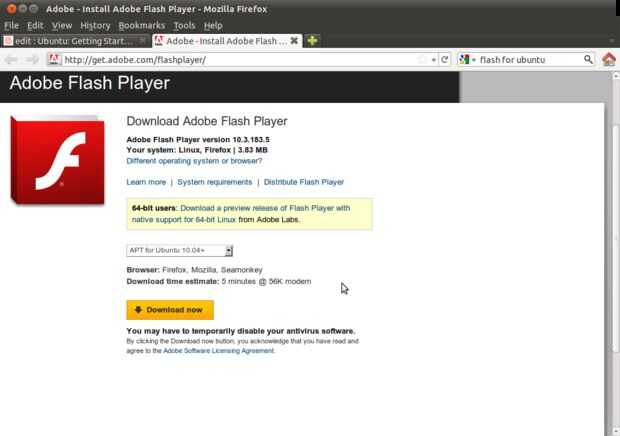The image size is (620, 436).
Task: Open the History menu
Action: 95,26
